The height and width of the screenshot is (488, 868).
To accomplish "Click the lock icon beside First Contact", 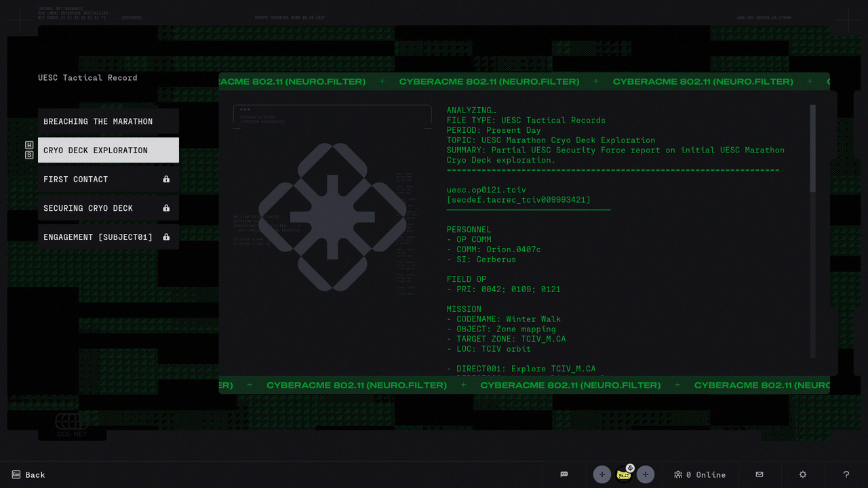I will [x=166, y=180].
